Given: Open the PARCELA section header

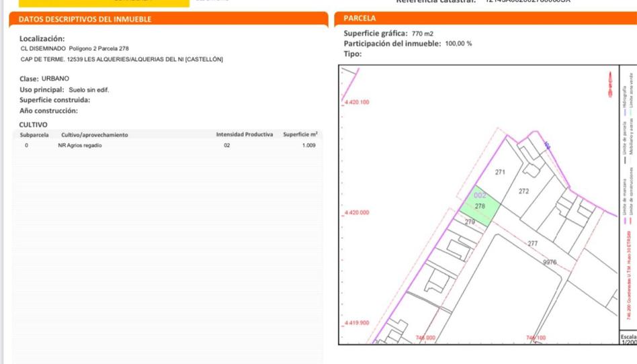Looking at the screenshot, I should [x=359, y=18].
